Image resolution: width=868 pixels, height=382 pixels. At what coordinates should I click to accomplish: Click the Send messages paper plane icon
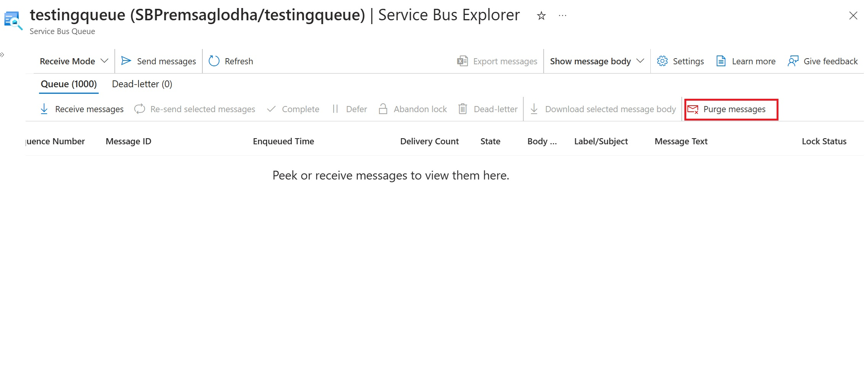pyautogui.click(x=126, y=61)
